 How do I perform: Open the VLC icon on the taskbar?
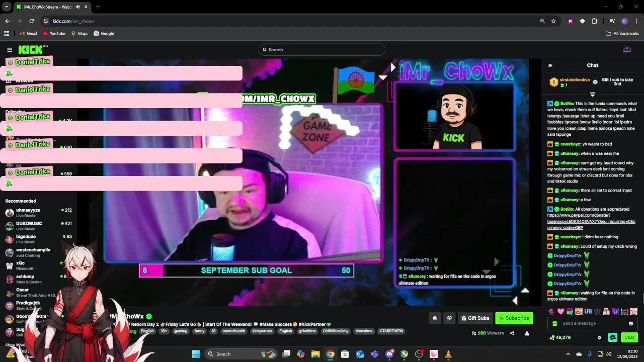coord(448,354)
